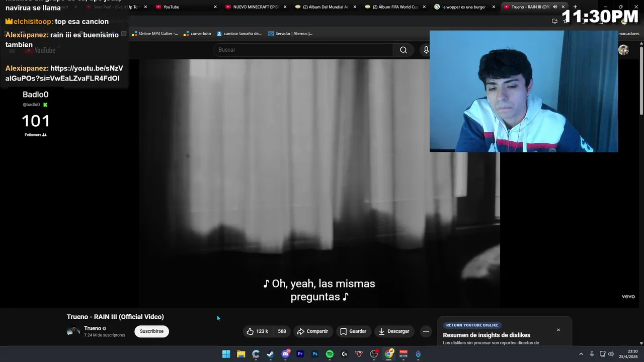Image resolution: width=644 pixels, height=362 pixels.
Task: Show hidden system tray icons chevron
Action: [581, 354]
